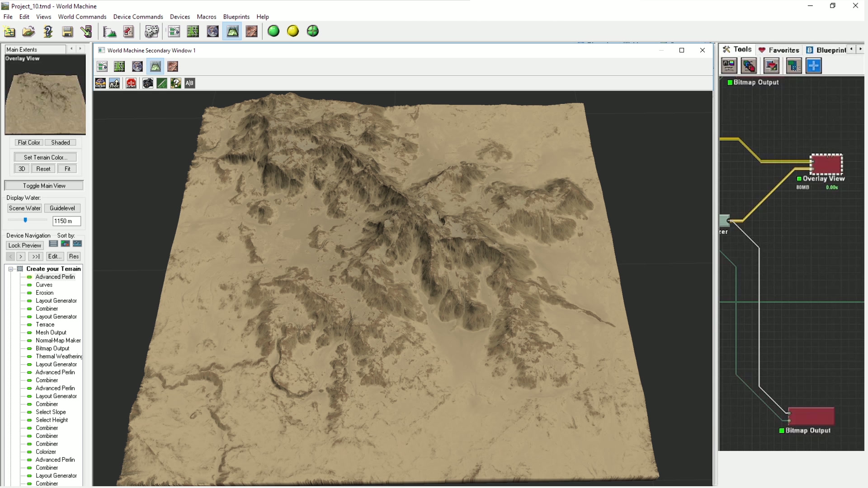Collapse the Create your Terrain tree group
Screen dimensions: 868x488
pos(11,269)
